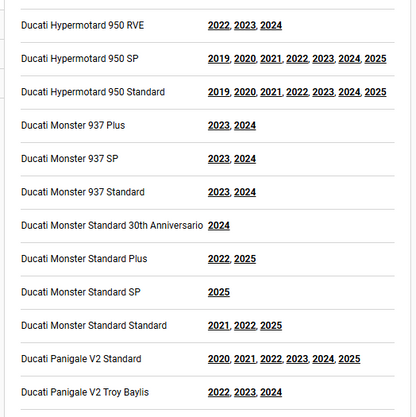Choose 2020 for Ducati Panigale V2 Standard

point(219,359)
